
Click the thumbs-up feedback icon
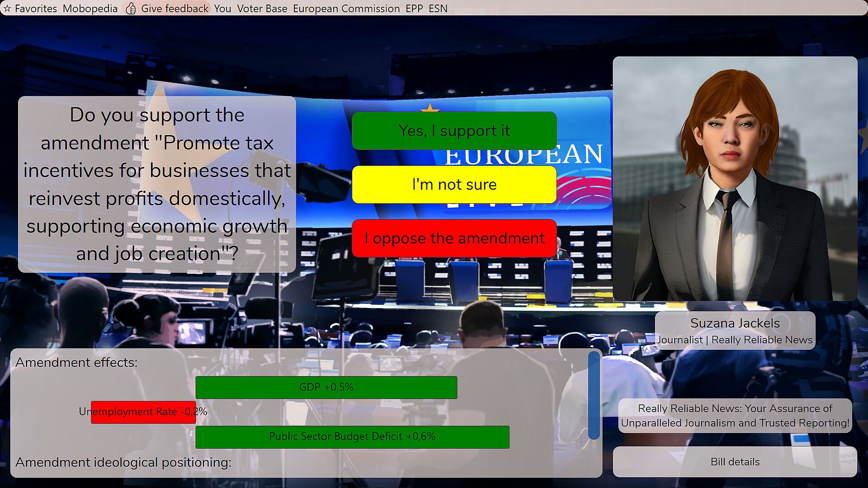131,9
